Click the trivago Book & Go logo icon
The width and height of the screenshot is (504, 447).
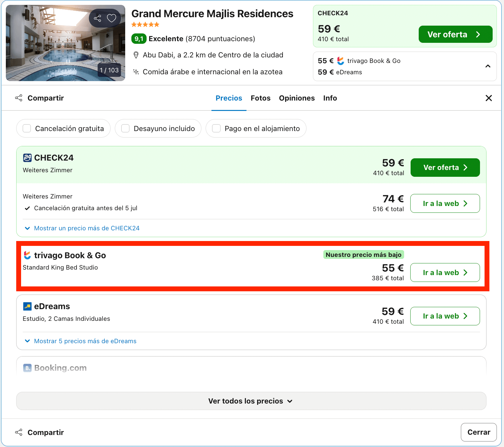27,255
